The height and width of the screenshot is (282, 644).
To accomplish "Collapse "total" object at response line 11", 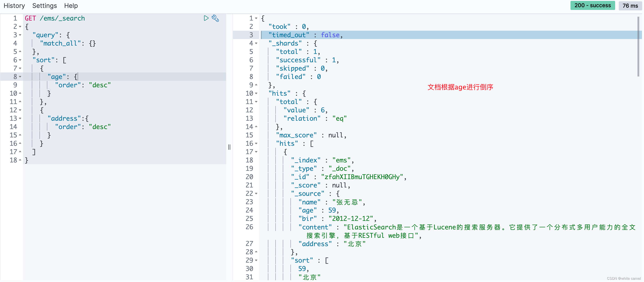I will 256,102.
